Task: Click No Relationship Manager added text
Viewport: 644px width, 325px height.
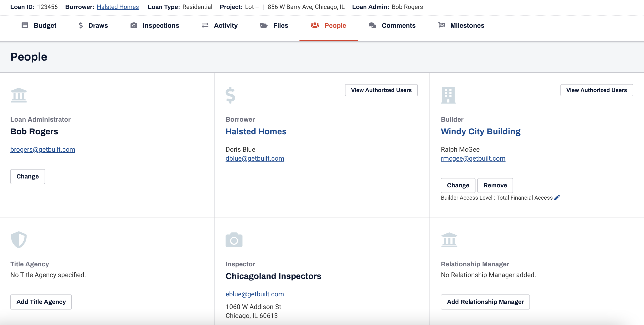Action: tap(488, 275)
